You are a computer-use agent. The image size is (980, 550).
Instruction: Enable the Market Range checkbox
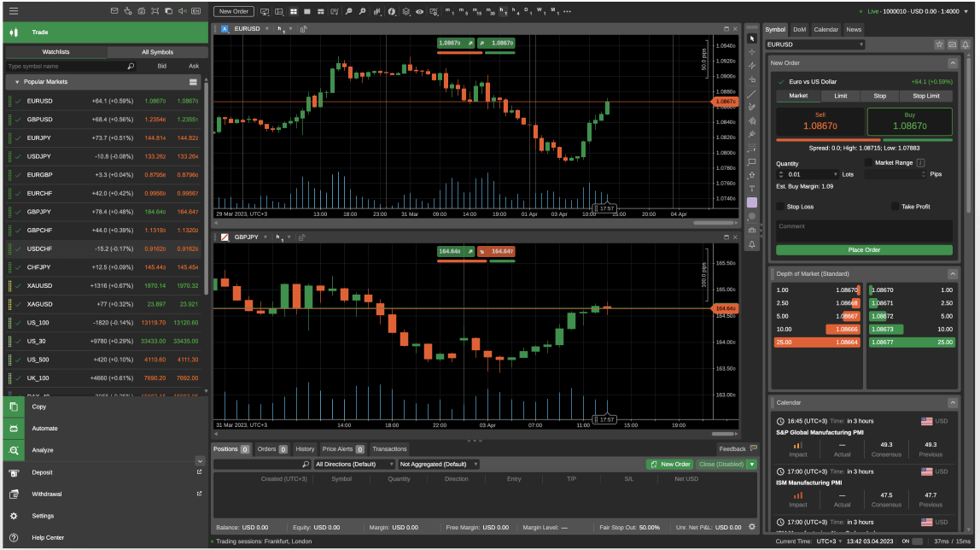tap(868, 162)
